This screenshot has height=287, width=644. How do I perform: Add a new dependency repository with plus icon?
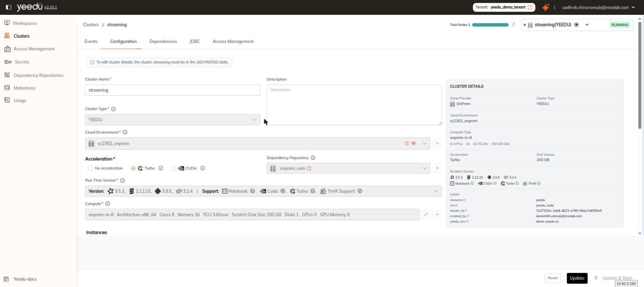point(437,168)
